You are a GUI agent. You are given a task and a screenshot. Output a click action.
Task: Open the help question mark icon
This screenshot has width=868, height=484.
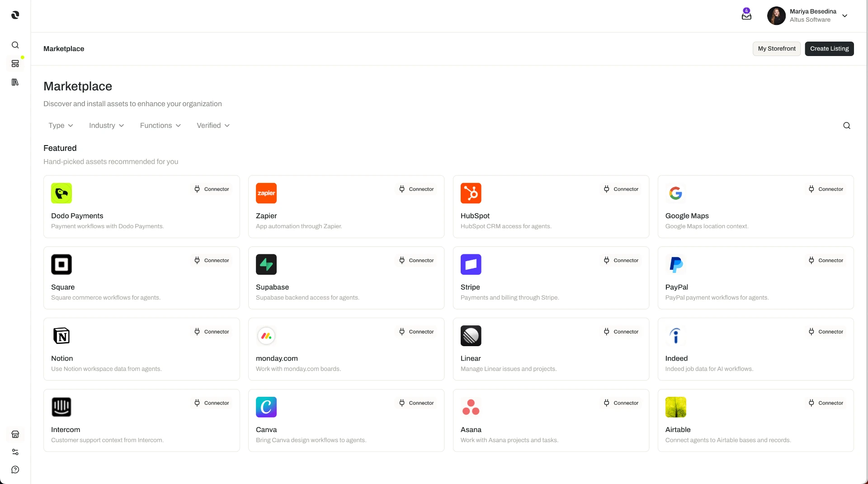click(15, 470)
